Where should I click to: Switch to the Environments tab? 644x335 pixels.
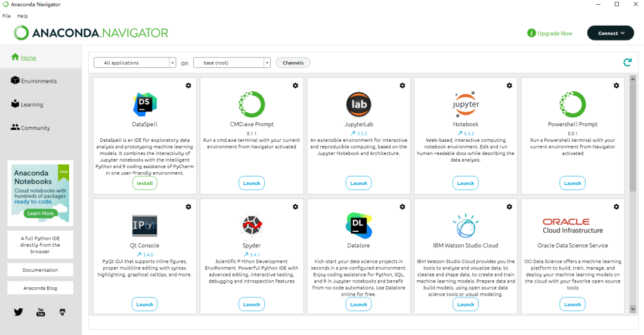(x=33, y=81)
